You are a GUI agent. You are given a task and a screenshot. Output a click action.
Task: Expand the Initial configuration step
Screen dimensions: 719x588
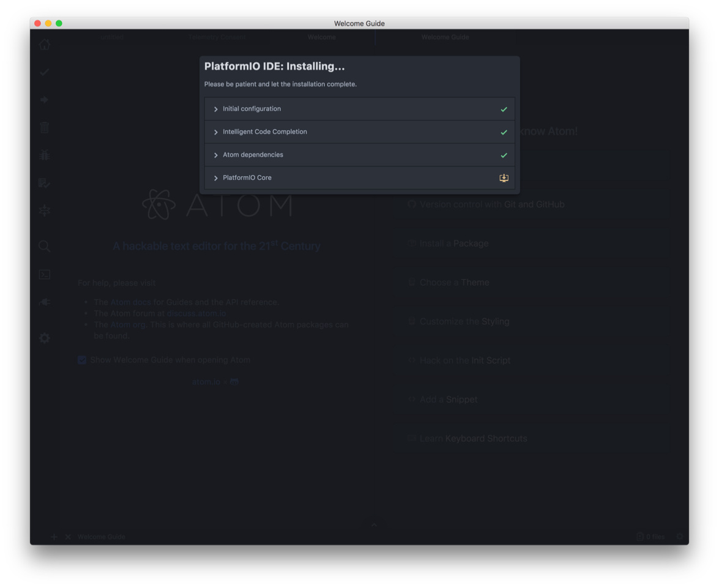pyautogui.click(x=360, y=109)
